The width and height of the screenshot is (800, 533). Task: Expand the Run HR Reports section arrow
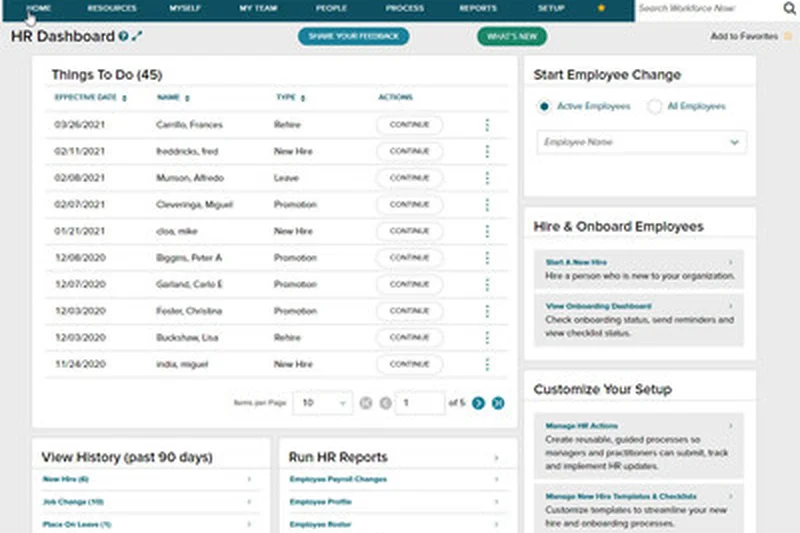(x=496, y=458)
